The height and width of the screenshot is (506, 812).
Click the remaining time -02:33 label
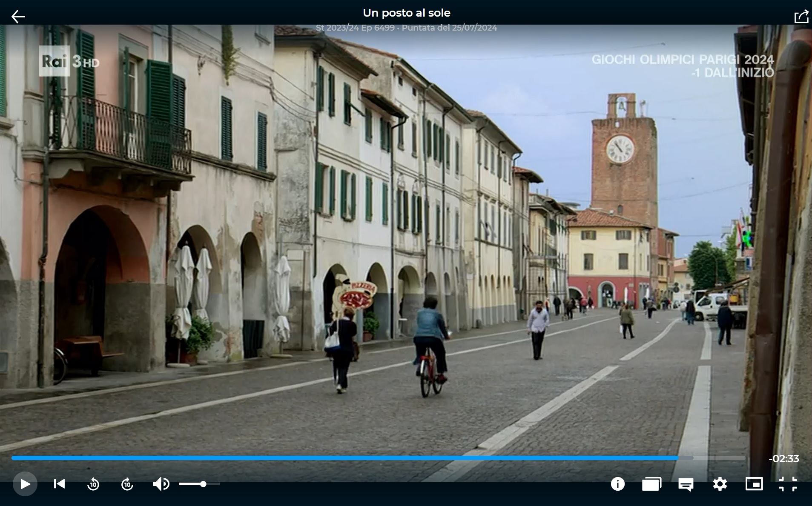click(x=783, y=459)
